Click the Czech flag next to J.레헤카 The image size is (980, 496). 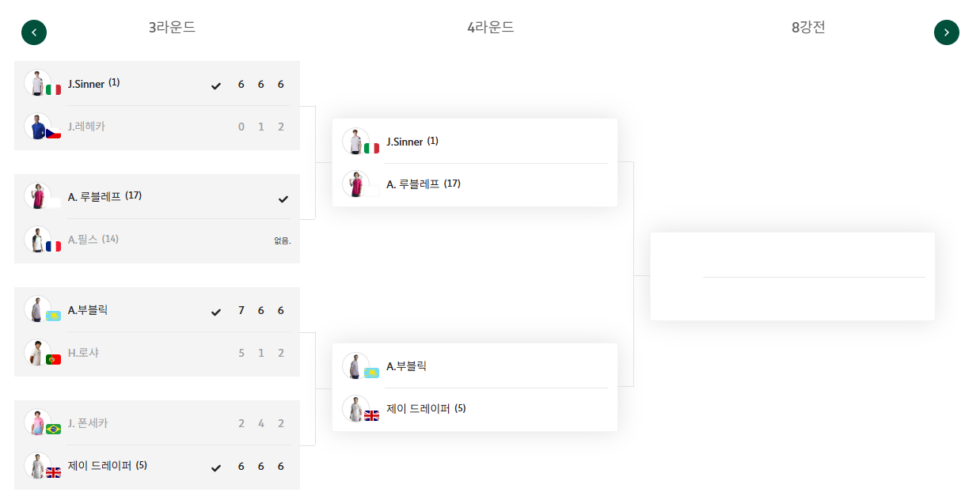[53, 133]
